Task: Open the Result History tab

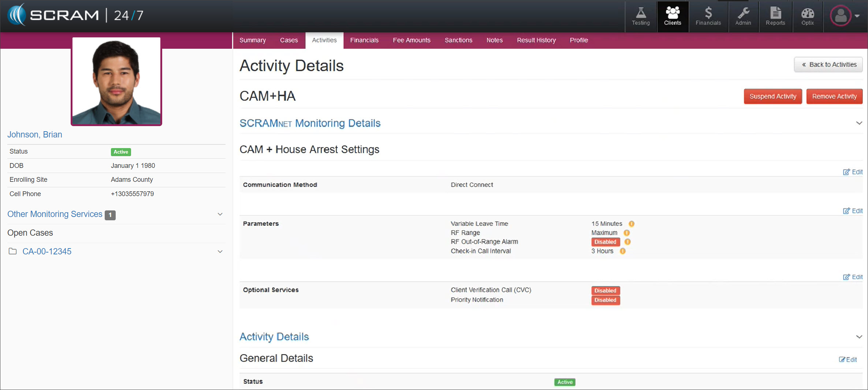Action: click(536, 40)
